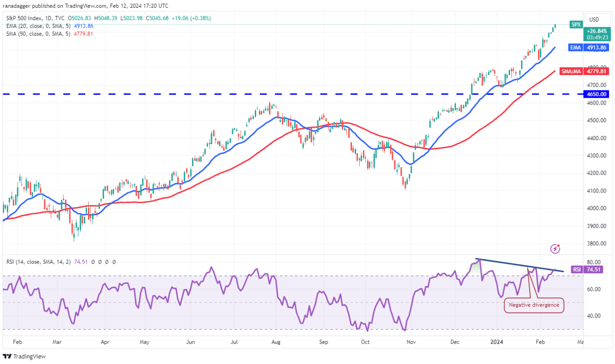This screenshot has height=364, width=615.
Task: Click the Negative divergence callout
Action: (534, 305)
